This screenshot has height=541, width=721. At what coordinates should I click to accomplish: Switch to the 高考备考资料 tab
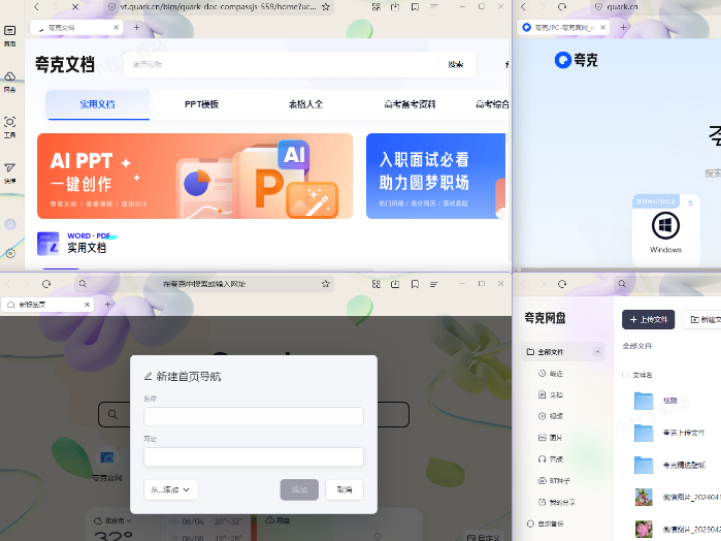pos(410,104)
